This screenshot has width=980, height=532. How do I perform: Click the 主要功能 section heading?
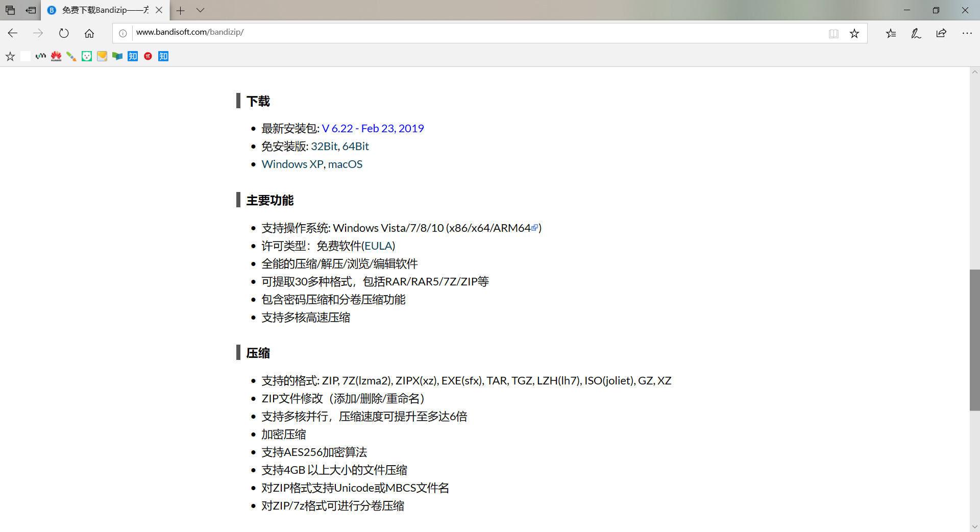point(270,200)
